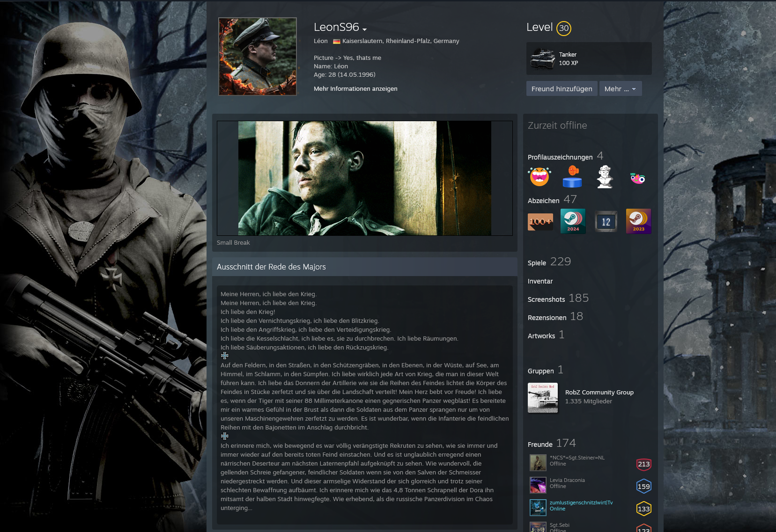Image resolution: width=776 pixels, height=532 pixels.
Task: Open the Steam 2023 badge
Action: pos(638,221)
